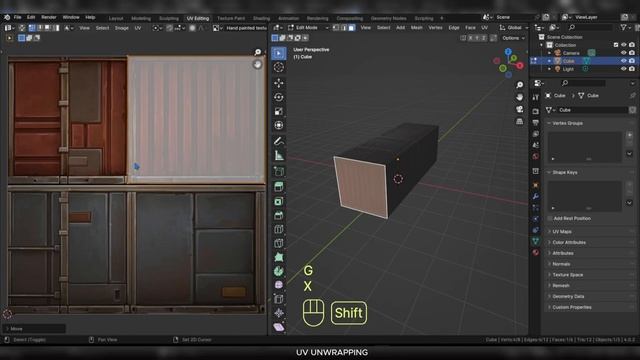Hide the Cube object in outliner
Viewport: 640px width, 360px height.
coord(623,61)
